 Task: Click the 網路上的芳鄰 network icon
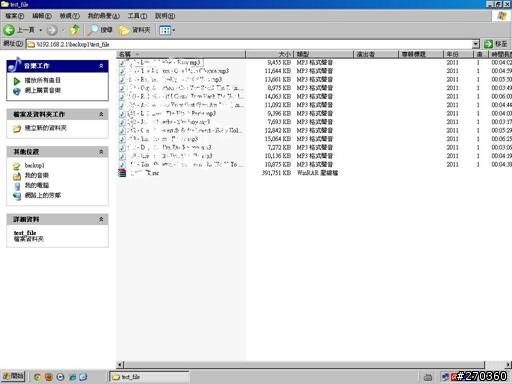click(x=17, y=196)
